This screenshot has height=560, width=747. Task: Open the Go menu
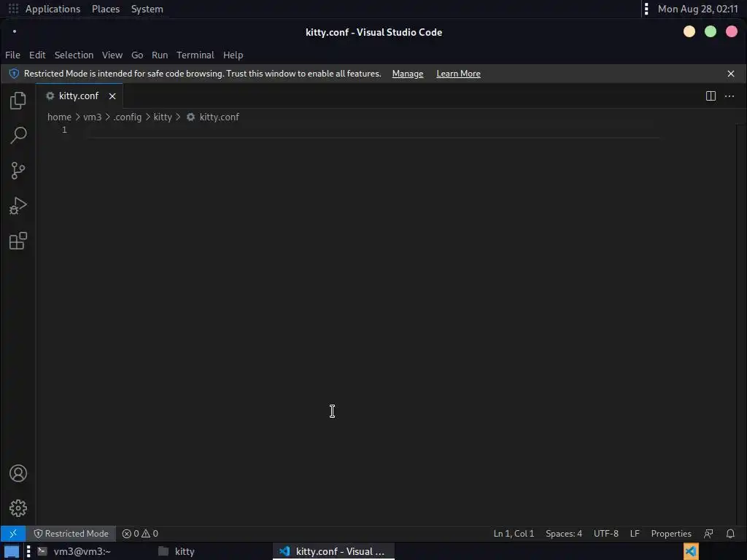[137, 55]
